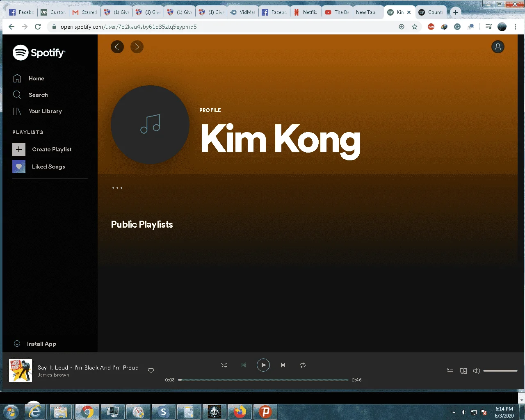The height and width of the screenshot is (420, 525).
Task: Show hidden system tray icons
Action: (x=454, y=412)
